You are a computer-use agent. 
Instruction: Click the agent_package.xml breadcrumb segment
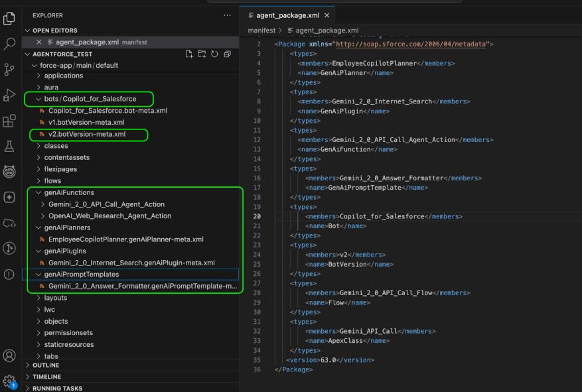[327, 31]
